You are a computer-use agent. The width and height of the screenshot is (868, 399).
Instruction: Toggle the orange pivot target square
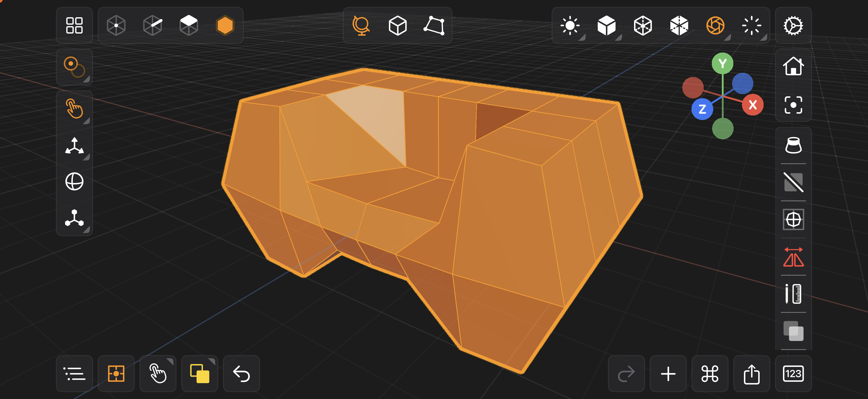(x=116, y=373)
